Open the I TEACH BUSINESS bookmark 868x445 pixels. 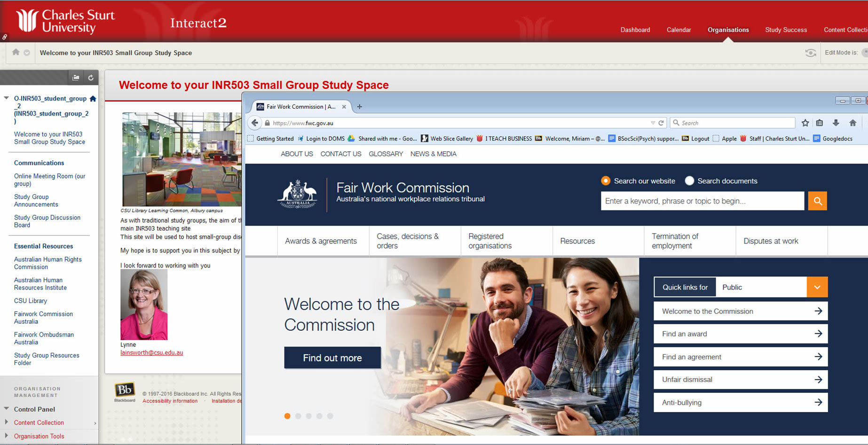coord(504,139)
